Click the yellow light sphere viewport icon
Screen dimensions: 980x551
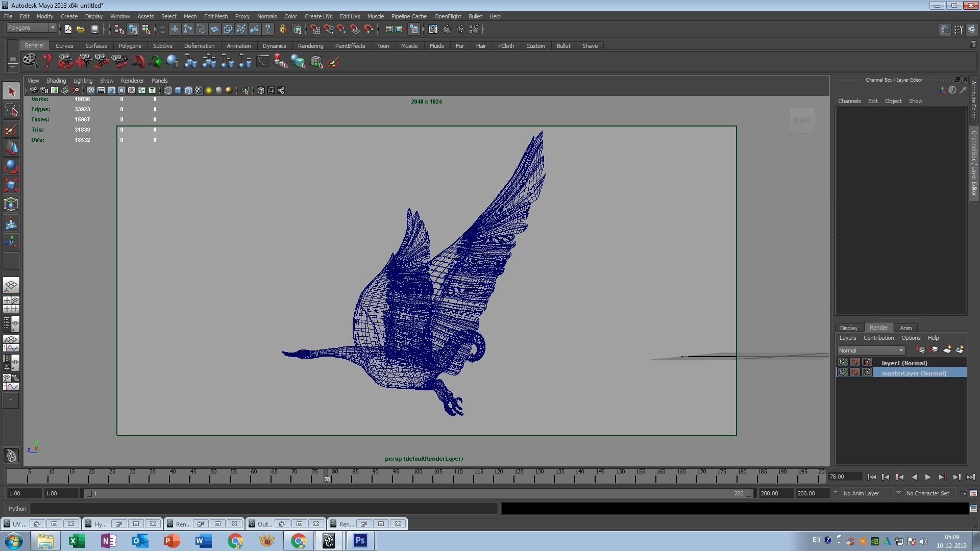209,90
